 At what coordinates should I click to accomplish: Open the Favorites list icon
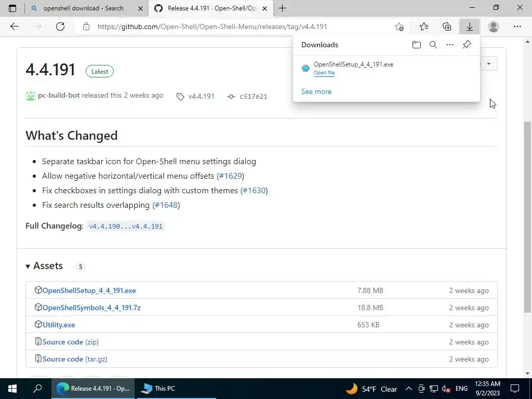[424, 26]
